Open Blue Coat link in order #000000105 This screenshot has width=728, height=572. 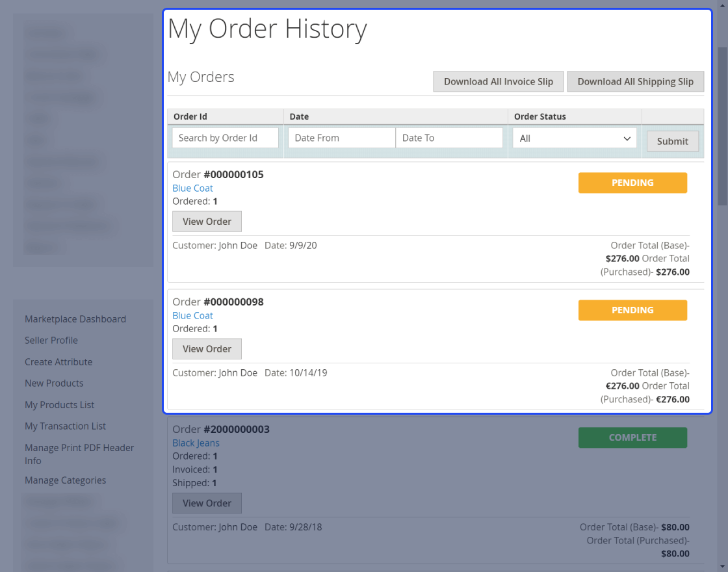point(192,188)
